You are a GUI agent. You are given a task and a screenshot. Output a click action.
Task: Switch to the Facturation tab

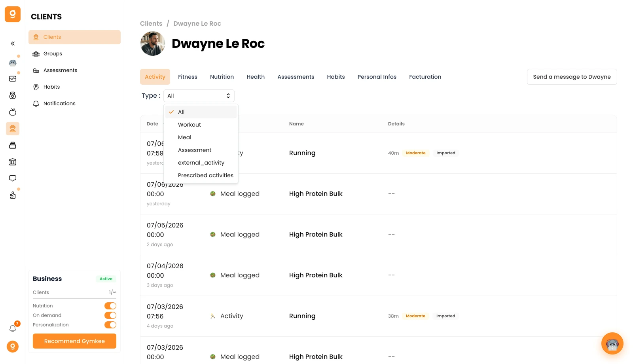(425, 77)
